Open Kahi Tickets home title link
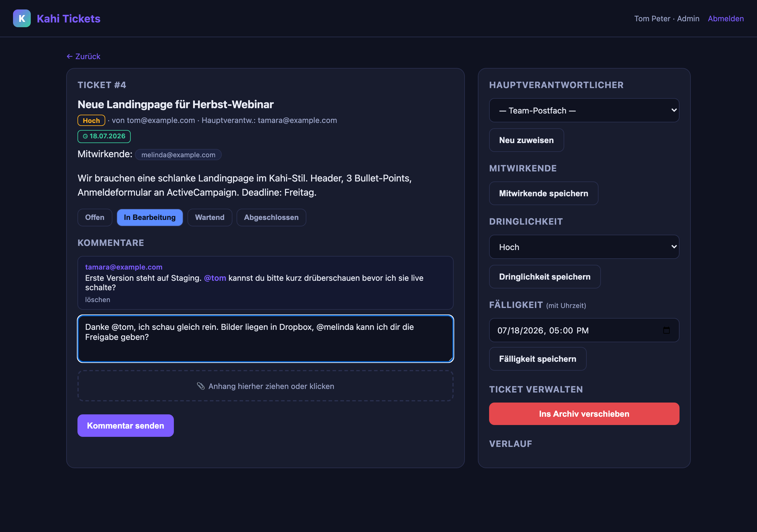757x532 pixels. [x=69, y=18]
